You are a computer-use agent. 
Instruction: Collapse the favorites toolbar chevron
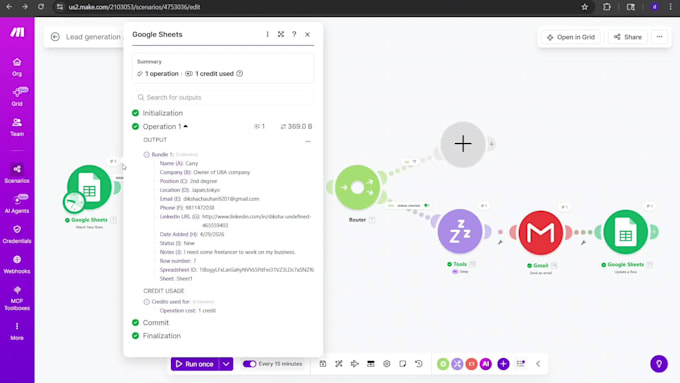tap(538, 364)
